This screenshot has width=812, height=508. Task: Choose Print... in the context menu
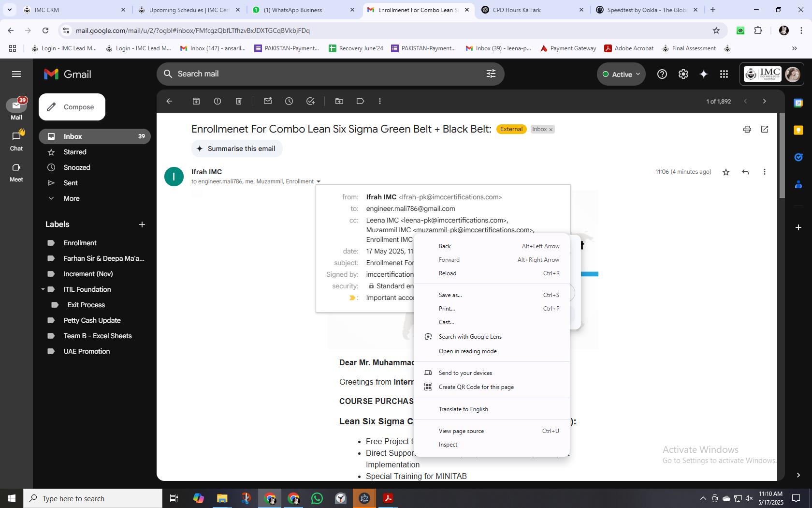click(492, 309)
